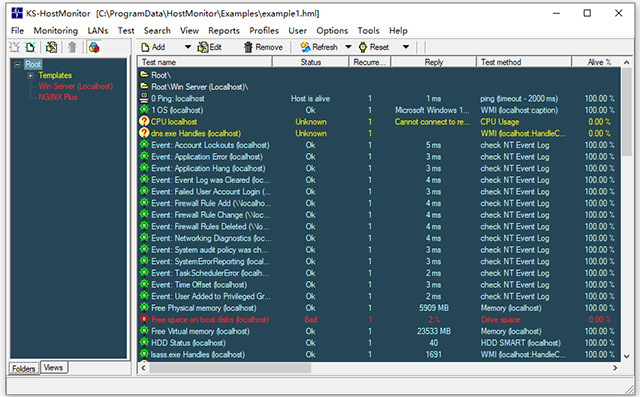Click the 'Bad' status cell

(311, 319)
